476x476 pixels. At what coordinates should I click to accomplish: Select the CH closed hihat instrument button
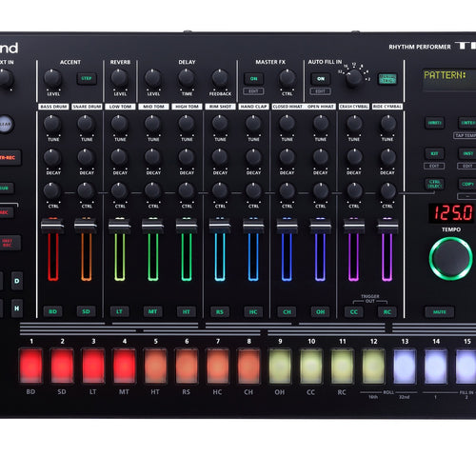(x=287, y=311)
